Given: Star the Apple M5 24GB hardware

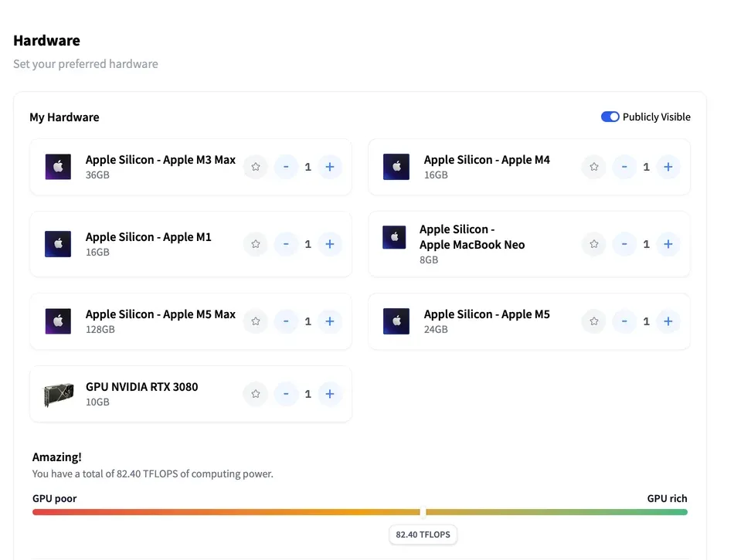Looking at the screenshot, I should [594, 321].
